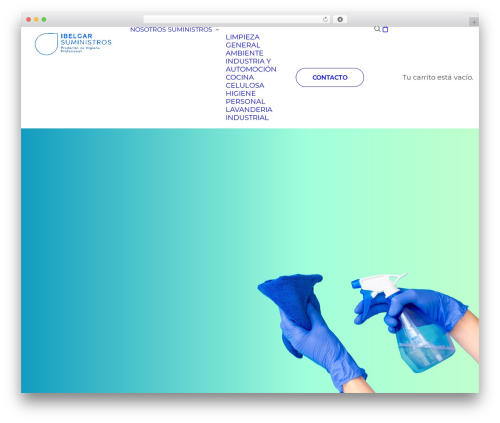The width and height of the screenshot is (500, 423).
Task: Click the browser address bar
Action: (x=237, y=19)
